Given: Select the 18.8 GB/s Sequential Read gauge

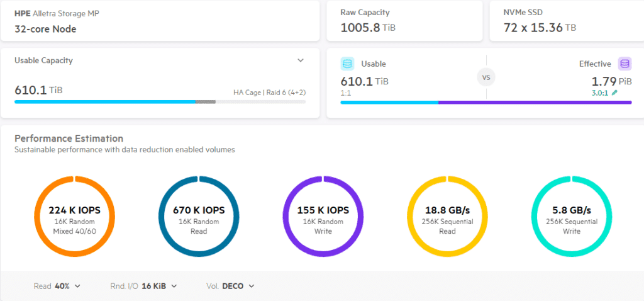Looking at the screenshot, I should (447, 216).
